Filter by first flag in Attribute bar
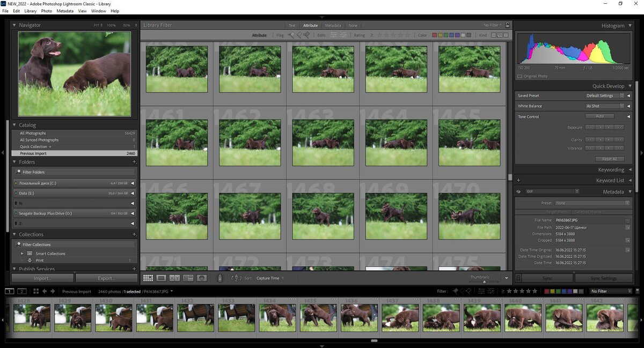 [x=291, y=35]
